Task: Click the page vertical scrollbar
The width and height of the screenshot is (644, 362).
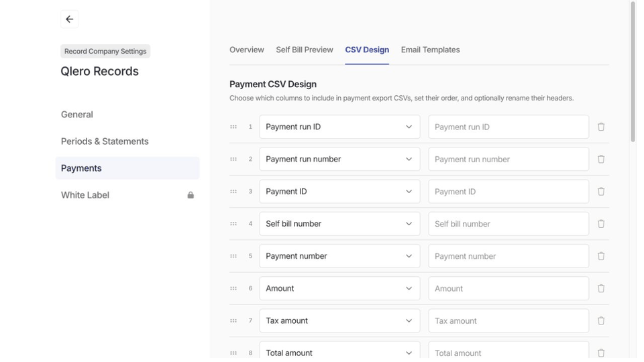Action: (633, 72)
